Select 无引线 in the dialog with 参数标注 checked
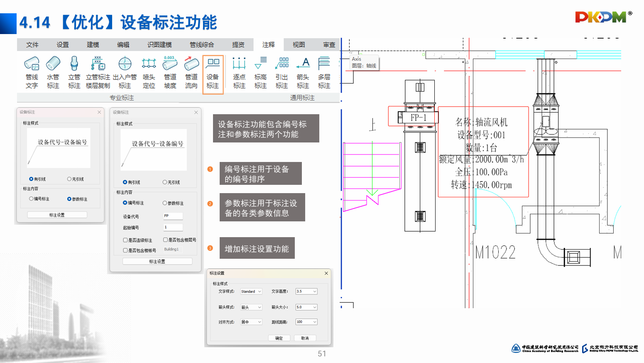The height and width of the screenshot is (363, 644). click(x=69, y=179)
